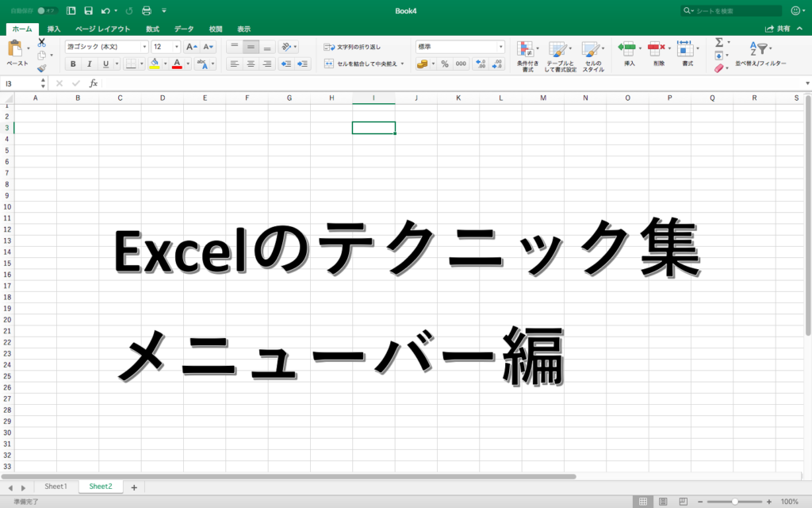Open テーブルとして書式設定 menu
The image size is (812, 508).
(560, 56)
